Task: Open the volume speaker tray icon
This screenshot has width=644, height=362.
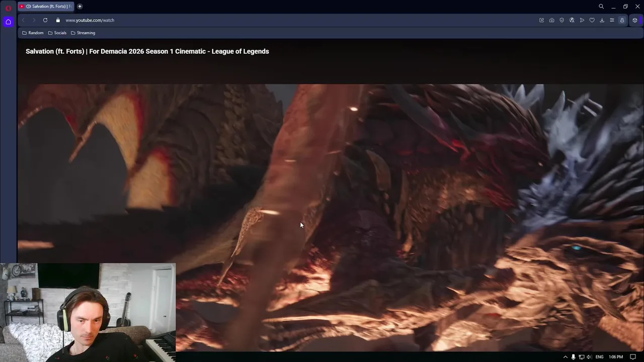Action: 589,357
